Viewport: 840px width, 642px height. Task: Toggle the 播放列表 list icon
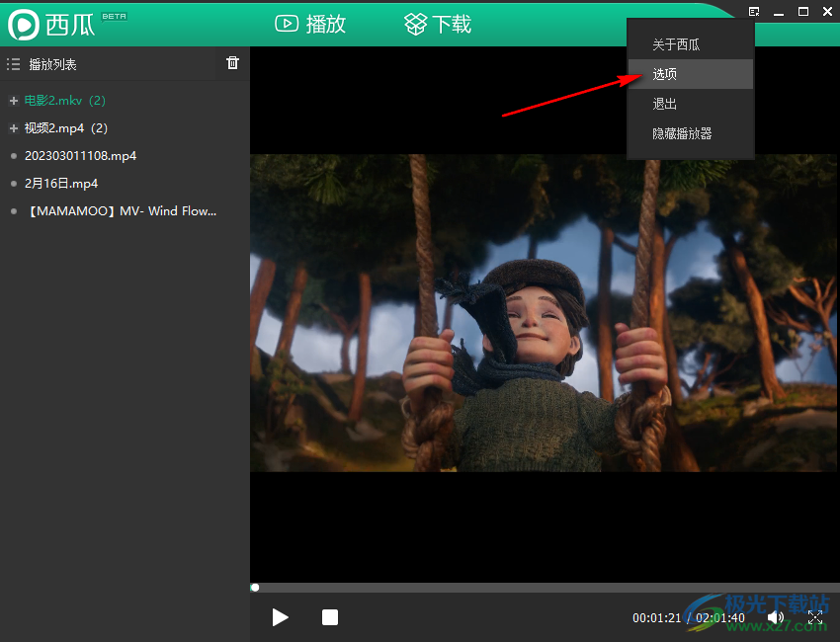pos(14,65)
